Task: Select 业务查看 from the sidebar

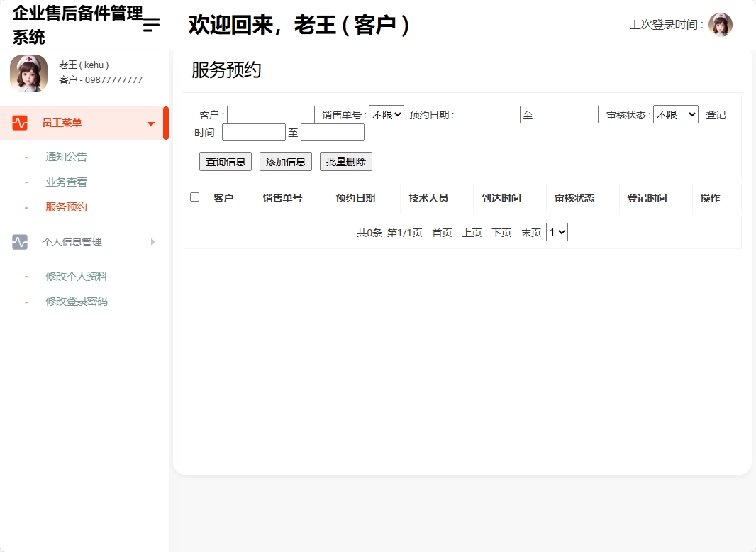Action: (x=65, y=182)
